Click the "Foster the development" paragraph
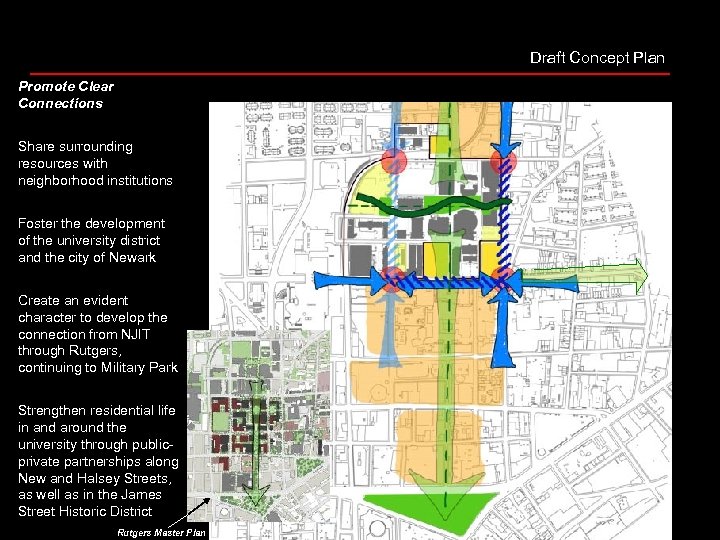 tap(91, 240)
